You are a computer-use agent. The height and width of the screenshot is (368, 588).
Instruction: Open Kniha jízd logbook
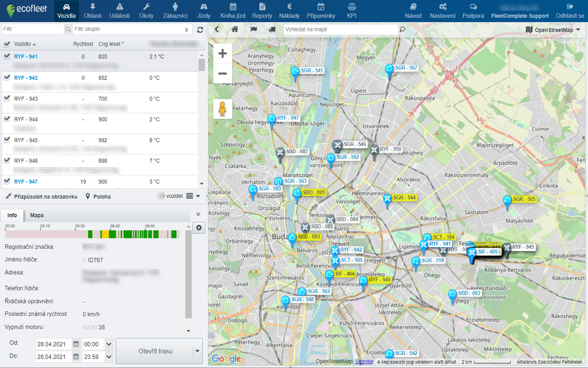click(233, 11)
